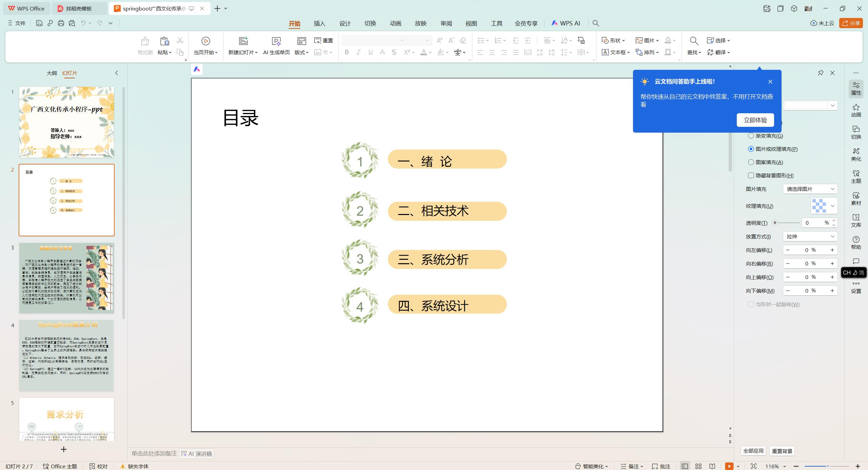Enable the 隐藏背景图形 checkbox
Screen dimensions: 868x470
click(x=751, y=175)
